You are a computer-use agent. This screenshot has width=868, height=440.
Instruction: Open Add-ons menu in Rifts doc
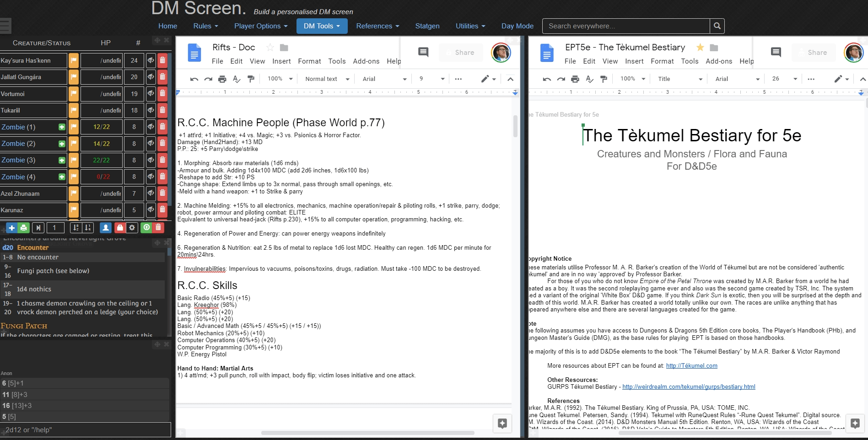[x=366, y=61]
